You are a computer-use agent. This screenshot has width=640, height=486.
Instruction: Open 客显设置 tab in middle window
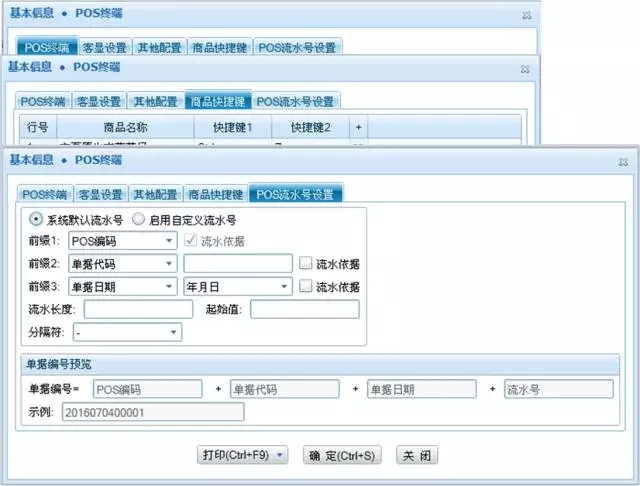(99, 101)
